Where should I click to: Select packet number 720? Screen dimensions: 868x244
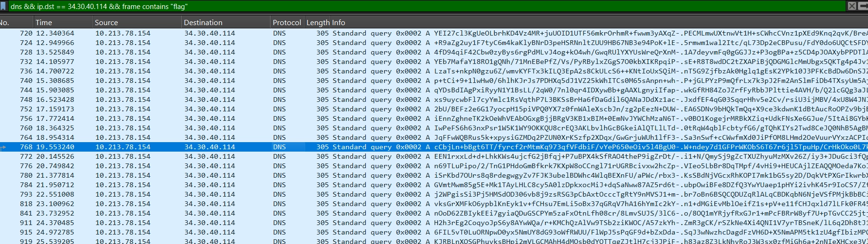[x=434, y=33]
